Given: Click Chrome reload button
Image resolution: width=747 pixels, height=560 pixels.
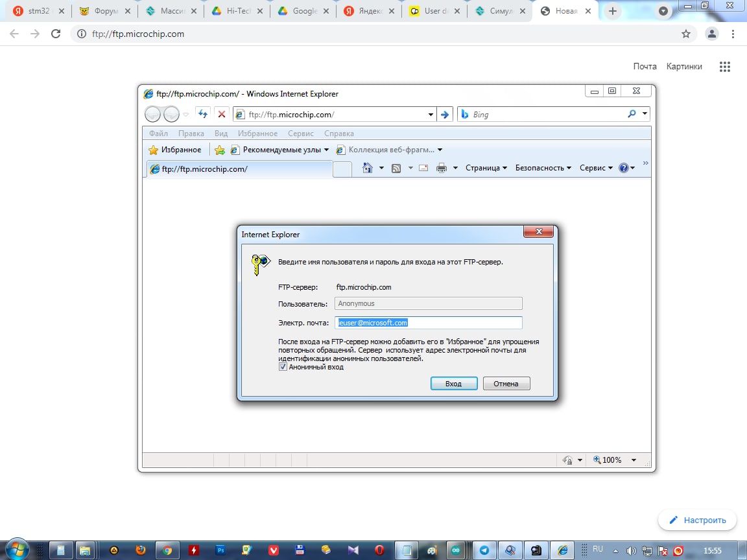Looking at the screenshot, I should pyautogui.click(x=56, y=34).
